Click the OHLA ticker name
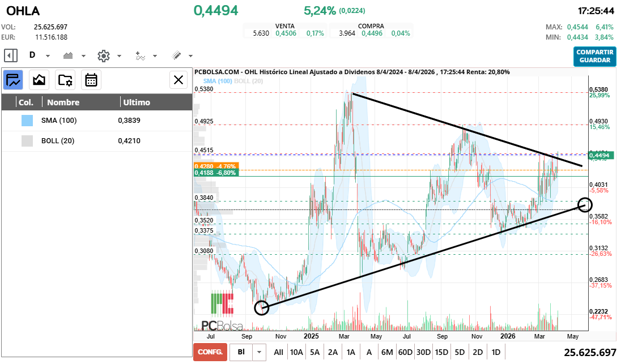Image resolution: width=625 pixels, height=364 pixels. click(x=23, y=11)
